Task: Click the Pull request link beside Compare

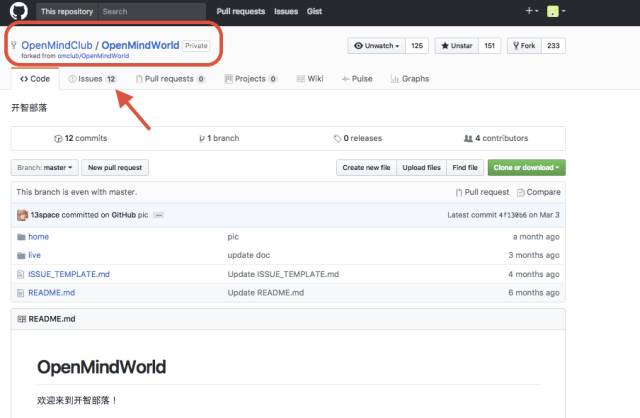Action: click(x=482, y=192)
